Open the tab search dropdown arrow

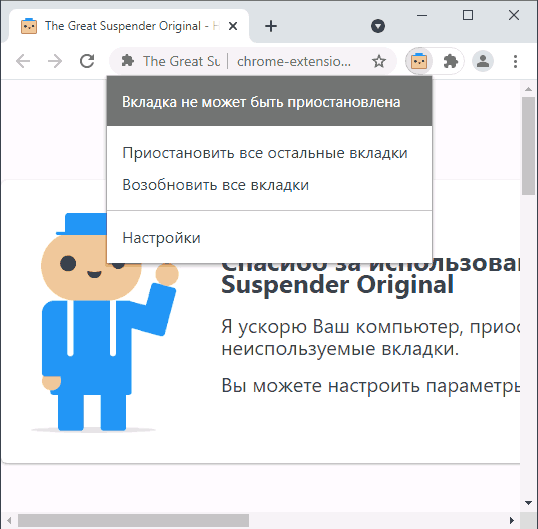click(x=378, y=26)
